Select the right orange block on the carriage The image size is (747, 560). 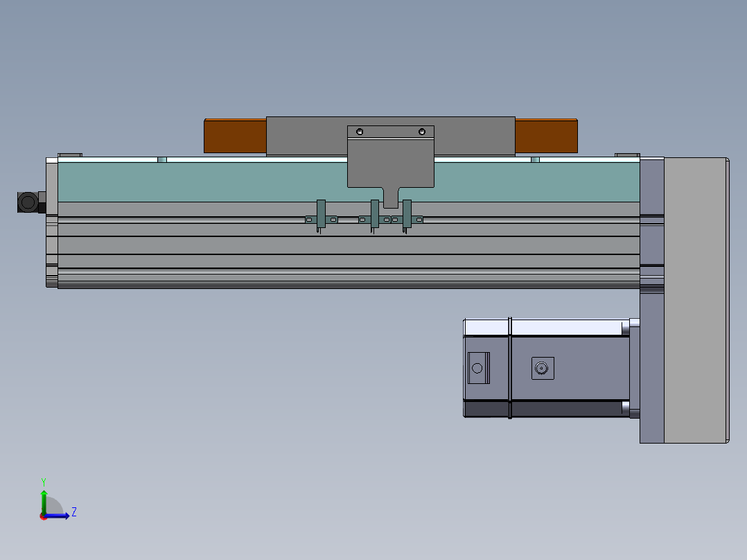coord(547,137)
